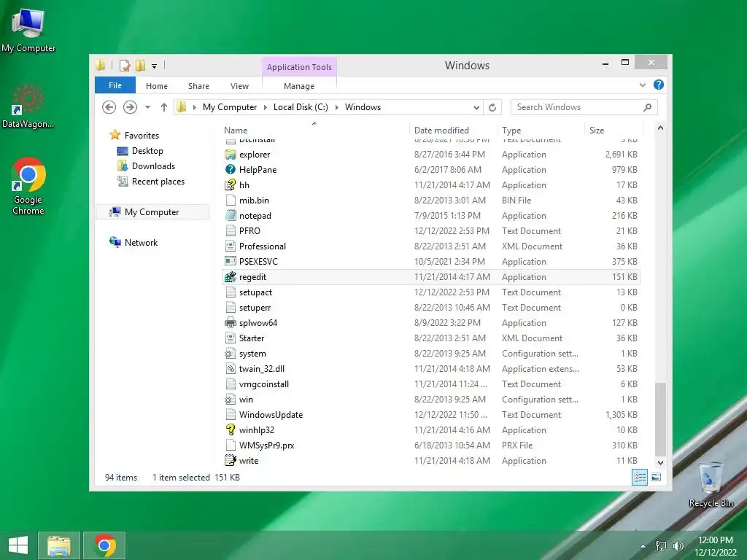Go back with the Back arrow
Screen dimensions: 747x560
pos(109,107)
